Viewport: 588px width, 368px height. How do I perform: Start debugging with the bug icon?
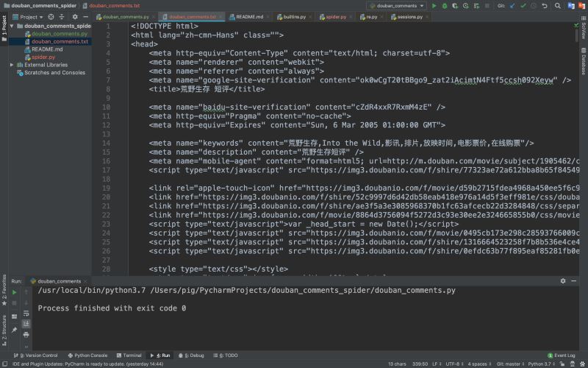point(445,6)
